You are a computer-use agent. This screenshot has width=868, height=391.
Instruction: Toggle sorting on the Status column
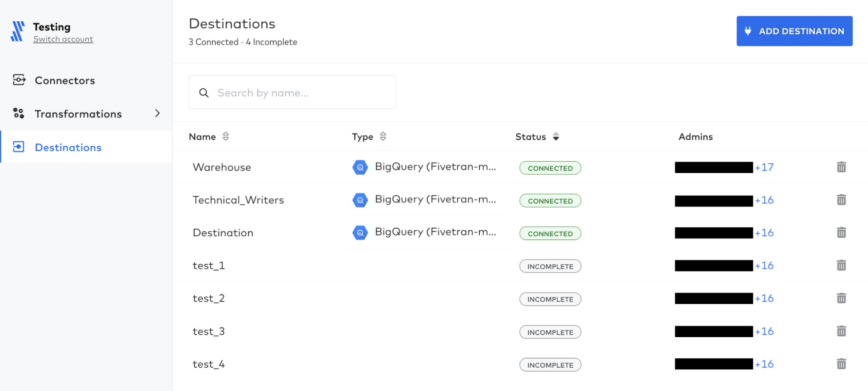coord(556,136)
